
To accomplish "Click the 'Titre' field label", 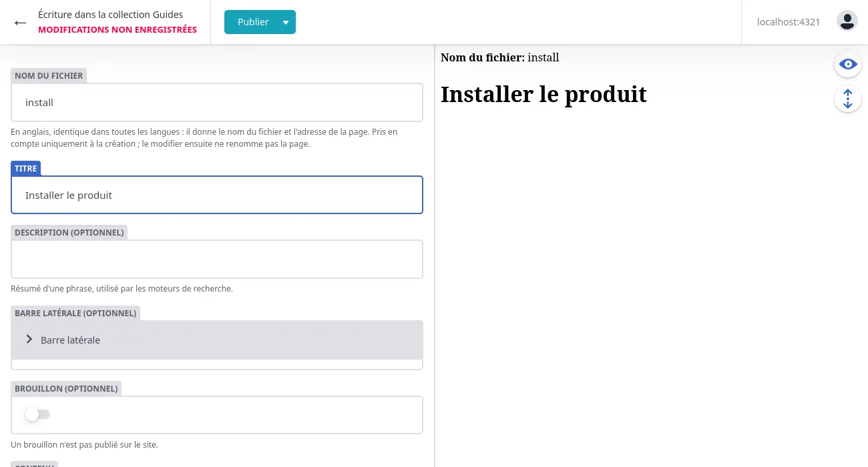I will [26, 168].
